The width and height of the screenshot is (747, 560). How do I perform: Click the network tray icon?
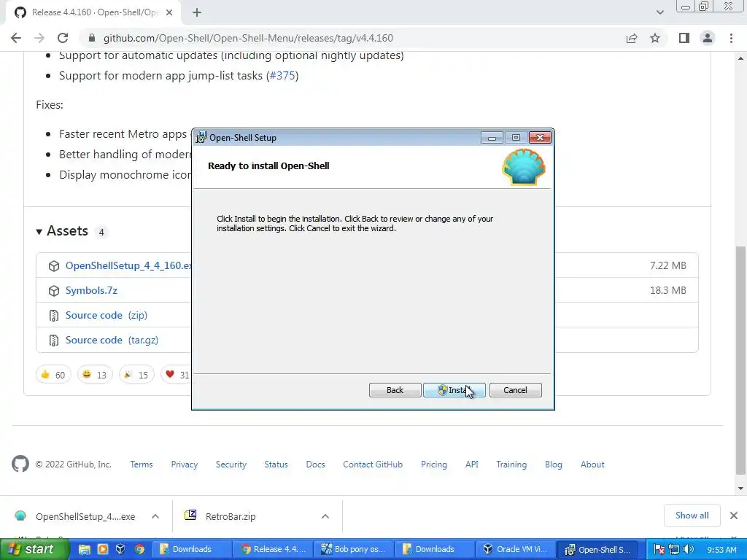coord(674,550)
